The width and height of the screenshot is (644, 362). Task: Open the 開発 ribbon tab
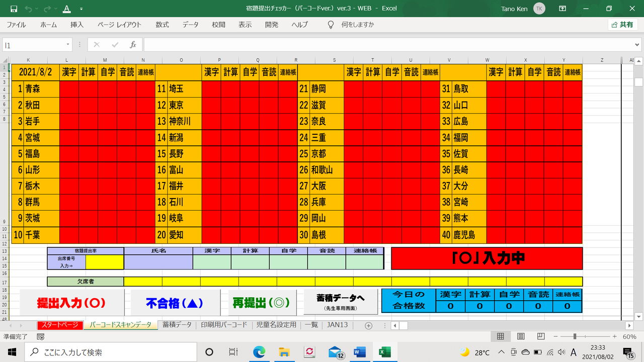pos(272,25)
